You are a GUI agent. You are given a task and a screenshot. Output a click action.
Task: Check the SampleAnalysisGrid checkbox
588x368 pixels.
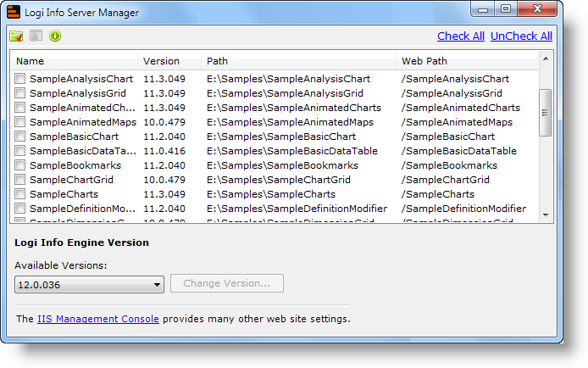(19, 93)
